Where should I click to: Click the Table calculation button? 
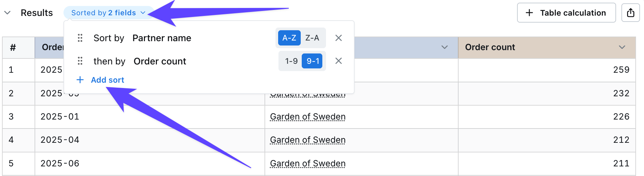pos(566,13)
